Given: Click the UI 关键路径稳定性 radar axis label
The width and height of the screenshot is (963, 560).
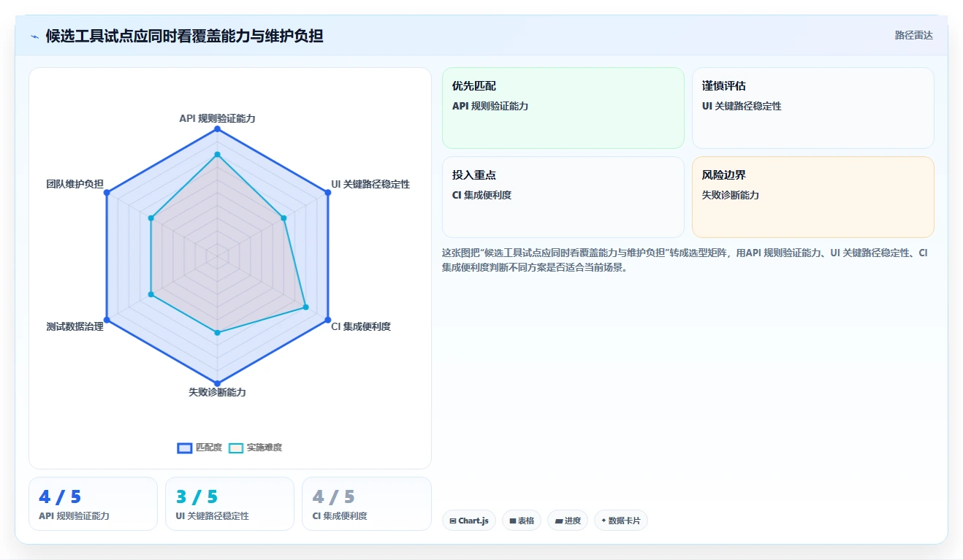Looking at the screenshot, I should click(x=370, y=184).
